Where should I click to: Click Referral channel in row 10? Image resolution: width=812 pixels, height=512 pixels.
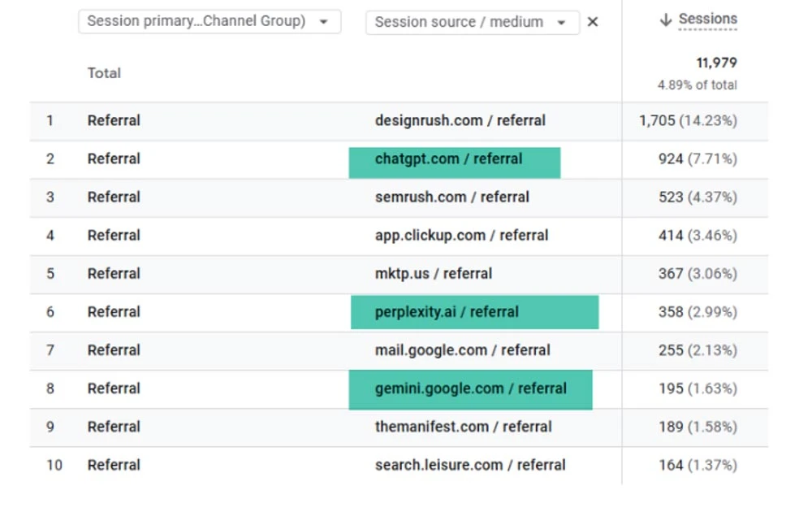pos(114,465)
